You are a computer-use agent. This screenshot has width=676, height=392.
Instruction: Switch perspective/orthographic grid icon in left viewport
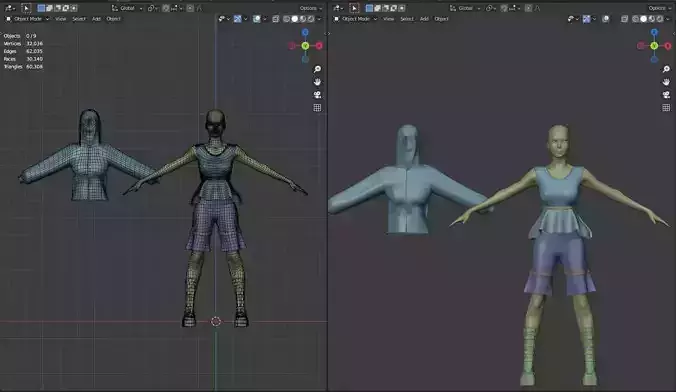pyautogui.click(x=317, y=108)
